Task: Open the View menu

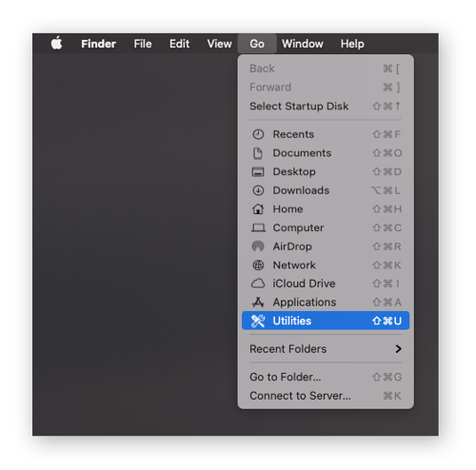Action: coord(219,44)
